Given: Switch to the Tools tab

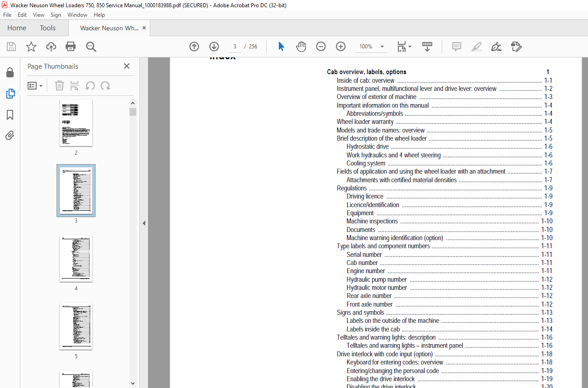Looking at the screenshot, I should coord(48,28).
